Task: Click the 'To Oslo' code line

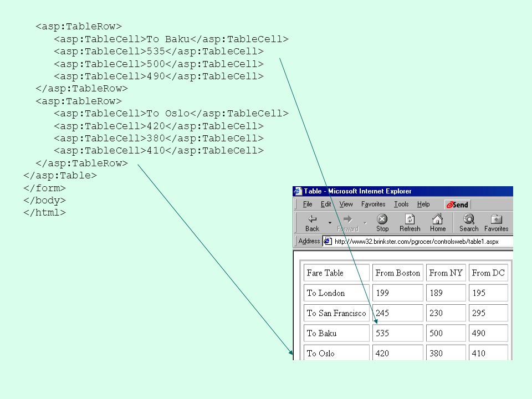Action: tap(171, 113)
